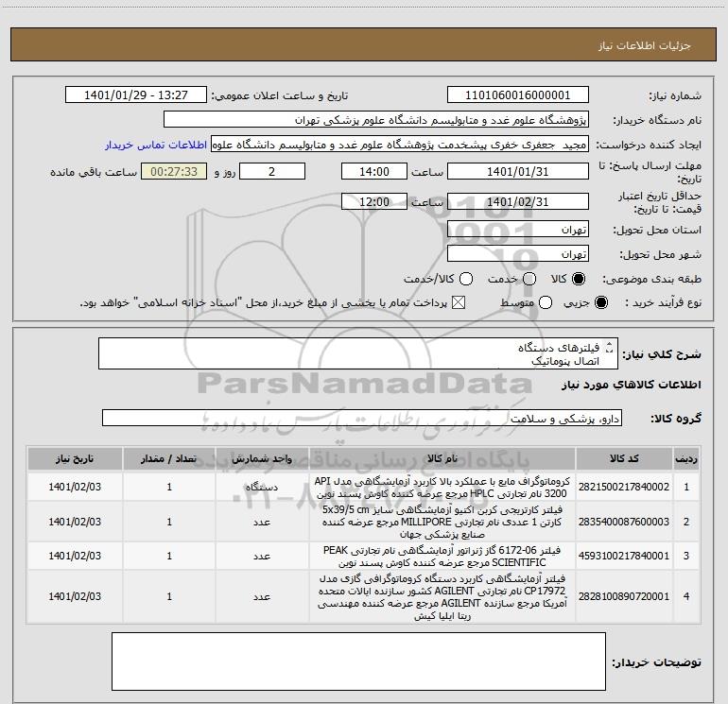The image size is (728, 704).
Task: Click item code 2828100890720001
Action: click(624, 596)
